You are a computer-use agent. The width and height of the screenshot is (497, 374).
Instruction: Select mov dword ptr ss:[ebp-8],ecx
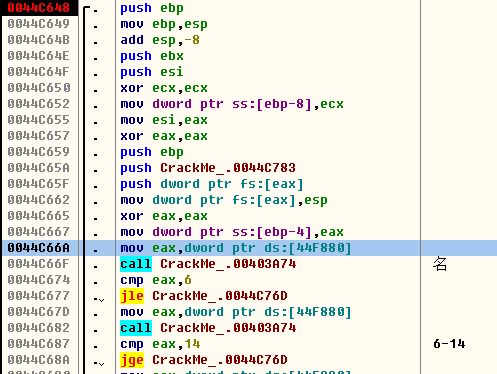(x=232, y=104)
